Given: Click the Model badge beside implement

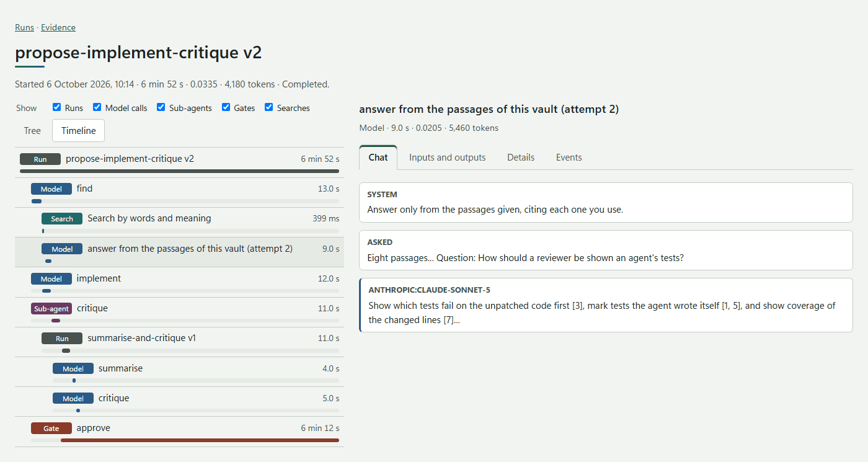Looking at the screenshot, I should [51, 278].
